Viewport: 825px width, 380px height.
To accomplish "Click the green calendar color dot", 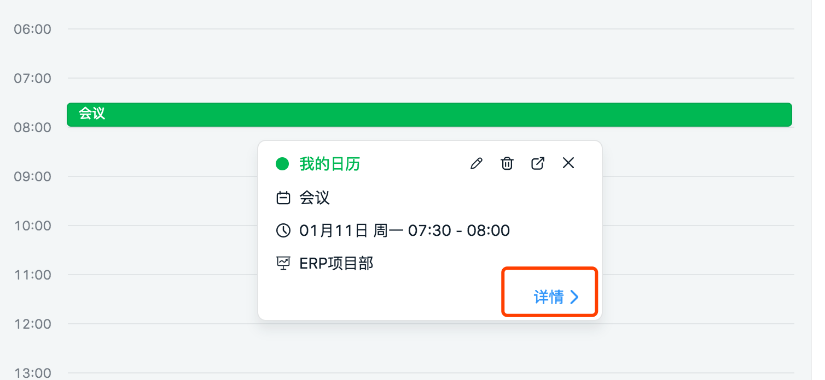I will point(283,164).
